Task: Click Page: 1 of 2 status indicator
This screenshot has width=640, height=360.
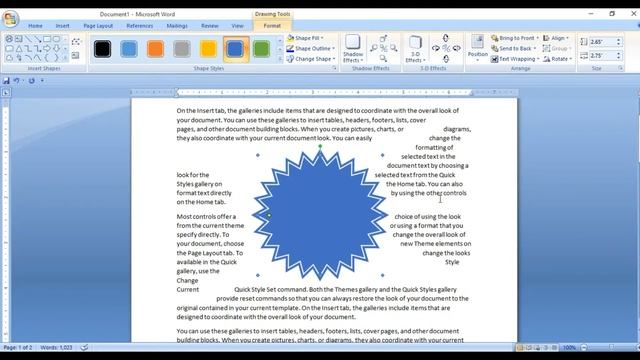Action: (18, 347)
